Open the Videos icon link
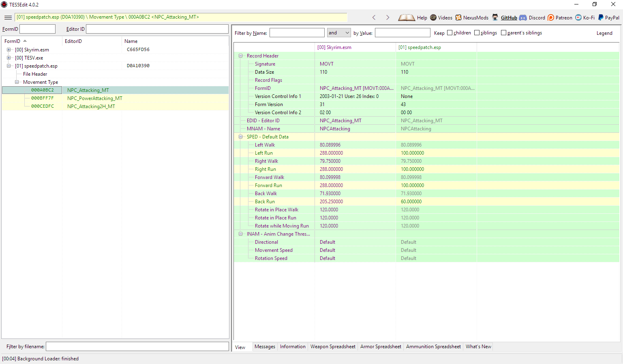 pyautogui.click(x=433, y=17)
